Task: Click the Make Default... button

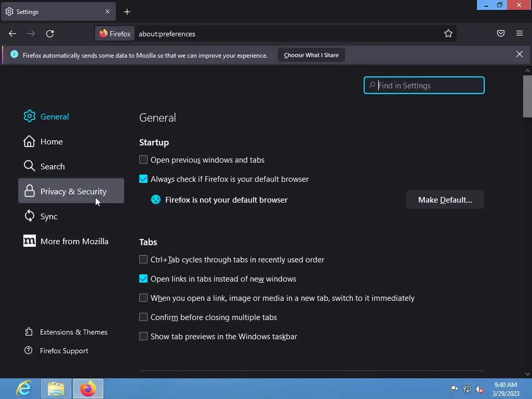Action: pos(445,199)
